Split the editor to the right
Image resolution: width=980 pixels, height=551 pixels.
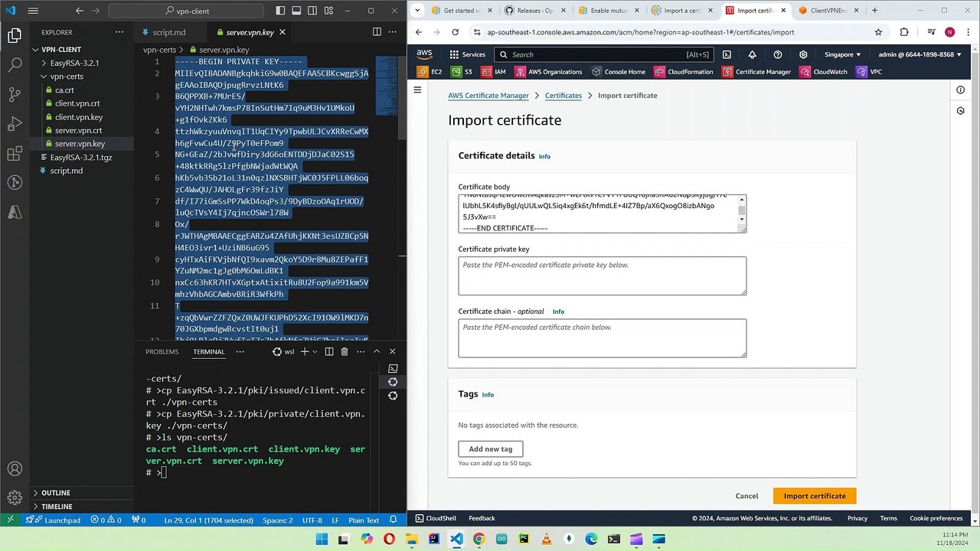tap(377, 32)
